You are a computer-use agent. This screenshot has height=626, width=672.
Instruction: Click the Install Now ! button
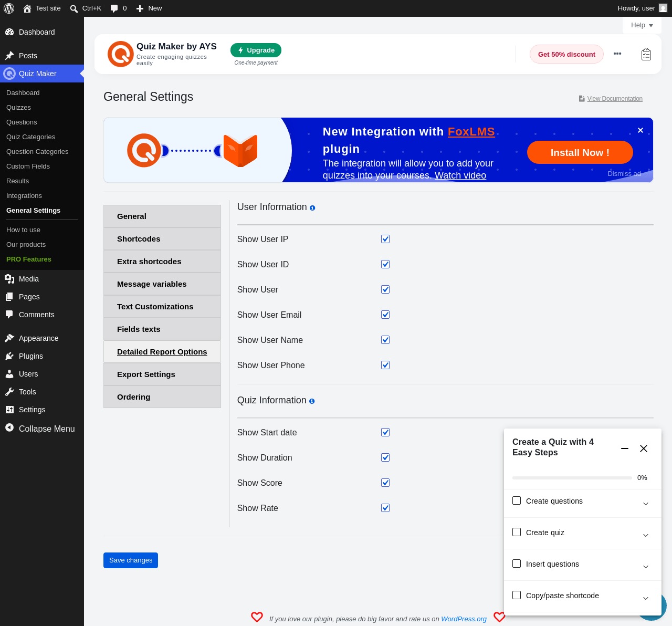point(580,152)
